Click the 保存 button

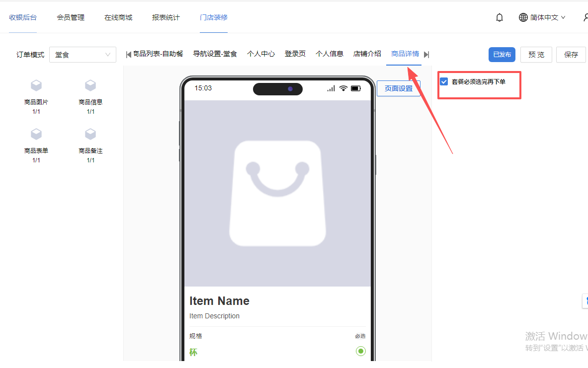[x=571, y=55]
